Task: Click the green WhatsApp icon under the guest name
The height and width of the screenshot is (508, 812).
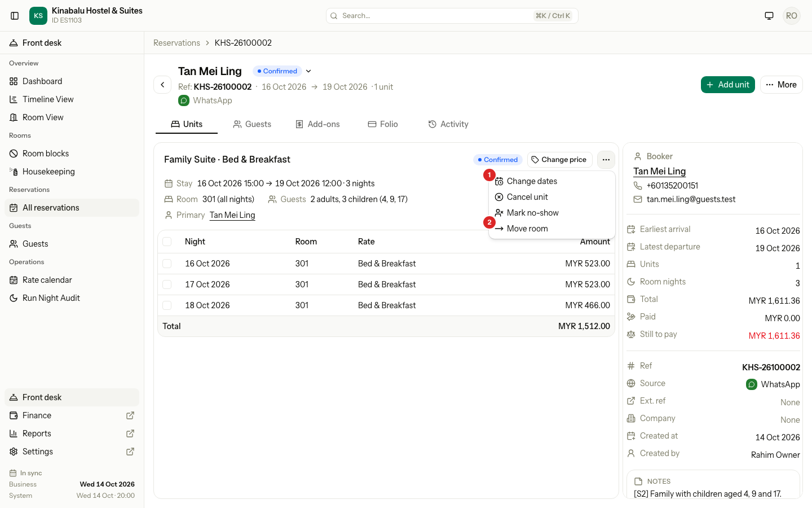Action: point(184,100)
